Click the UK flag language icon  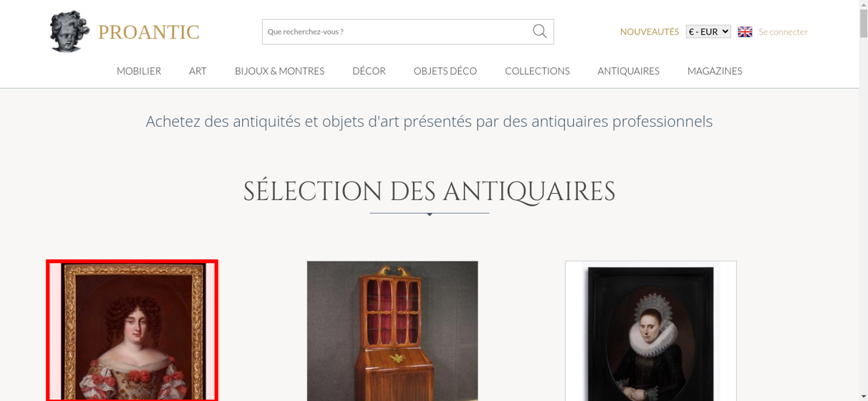(x=745, y=32)
